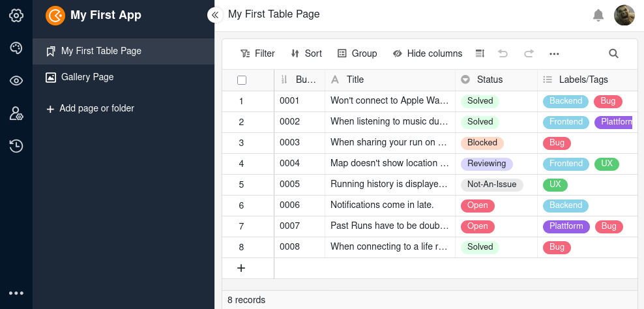This screenshot has height=309, width=644.
Task: Open the Group tool
Action: coord(357,53)
